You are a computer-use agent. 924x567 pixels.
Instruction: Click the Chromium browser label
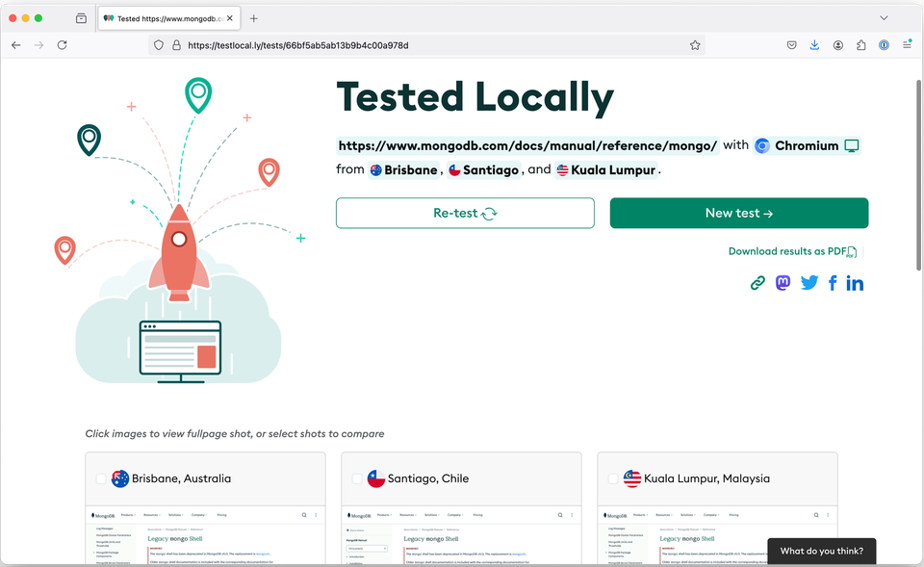807,145
